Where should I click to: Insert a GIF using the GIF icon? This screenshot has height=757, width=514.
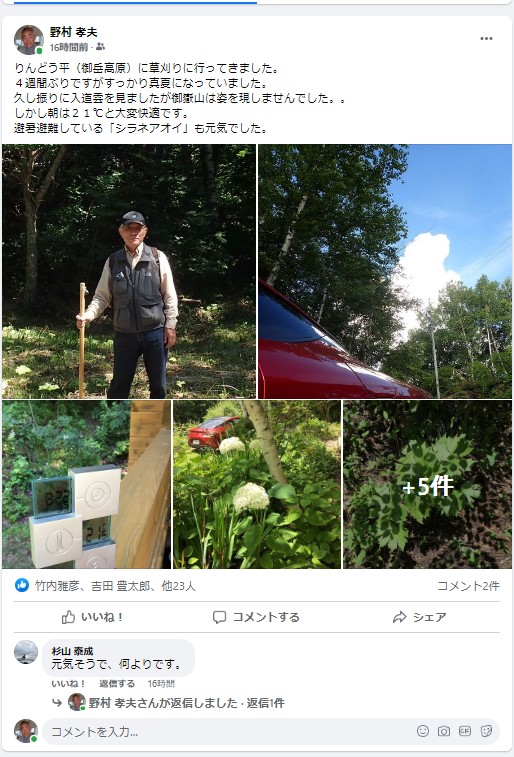[x=465, y=731]
